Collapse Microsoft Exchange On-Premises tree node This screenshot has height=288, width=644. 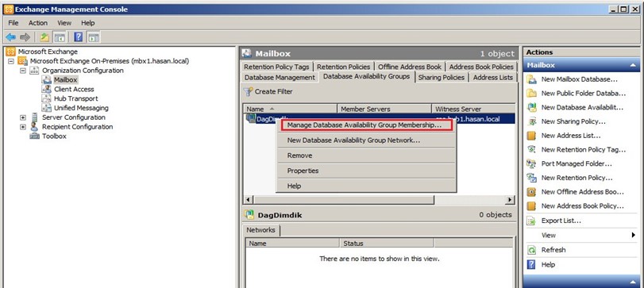11,61
